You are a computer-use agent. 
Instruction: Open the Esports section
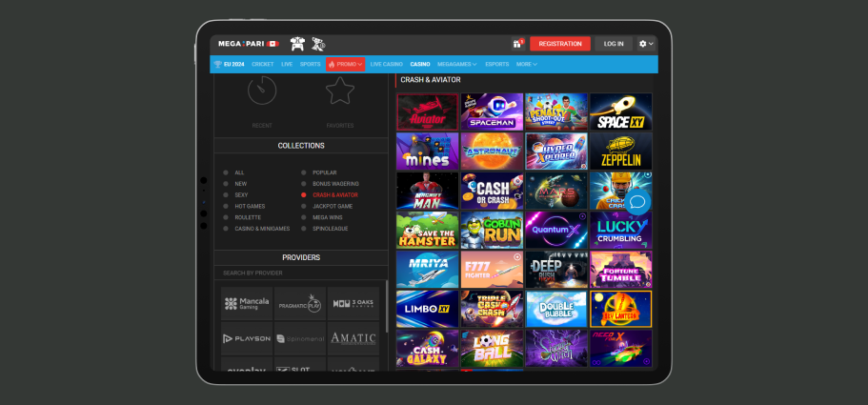[497, 64]
